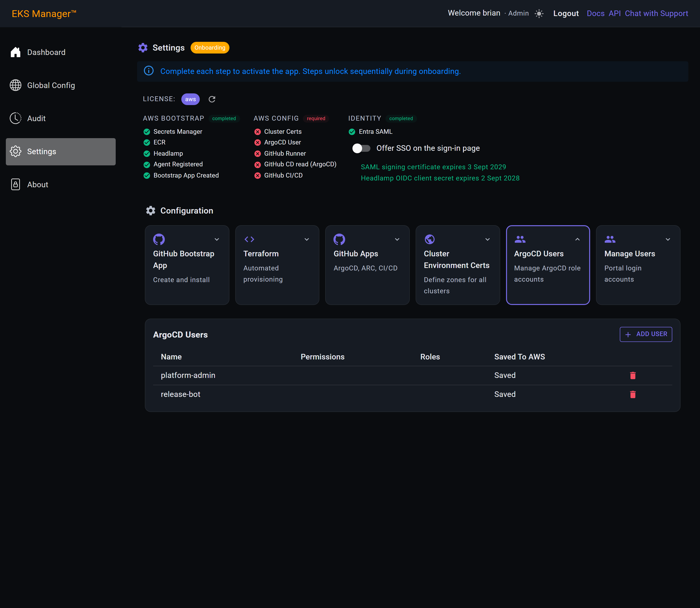Image resolution: width=700 pixels, height=608 pixels.
Task: Enable Offer SSO on the sign-in page
Action: pos(361,148)
